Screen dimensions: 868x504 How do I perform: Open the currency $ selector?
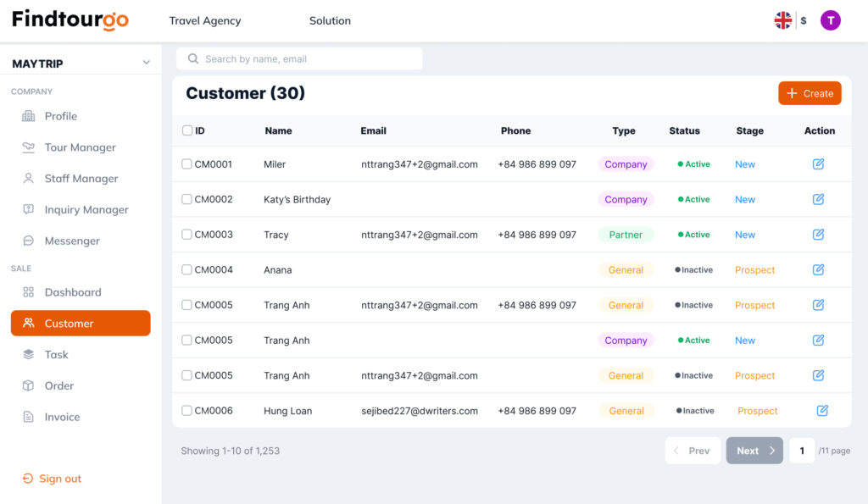click(804, 20)
